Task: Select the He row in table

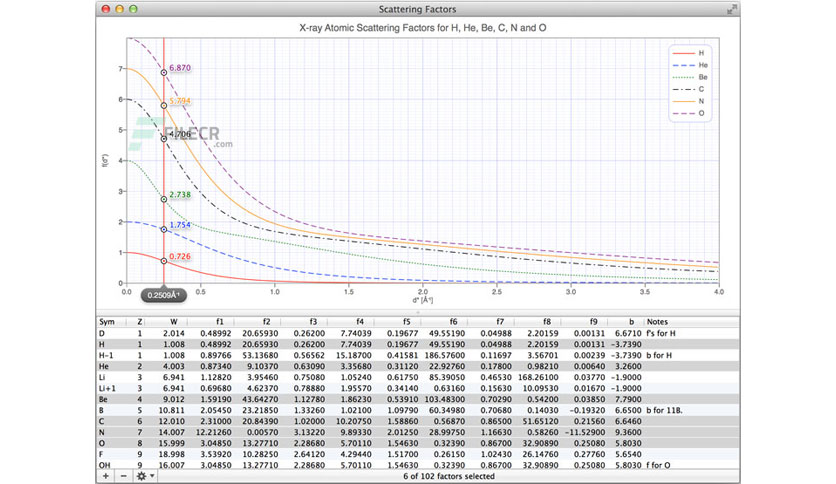Action: coord(417,366)
